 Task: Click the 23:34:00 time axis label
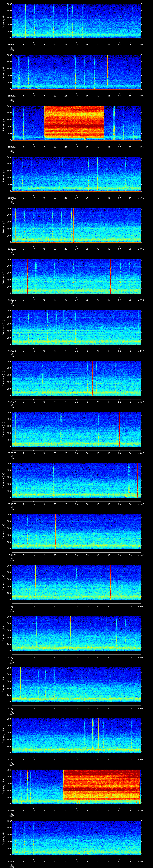[12, 198]
